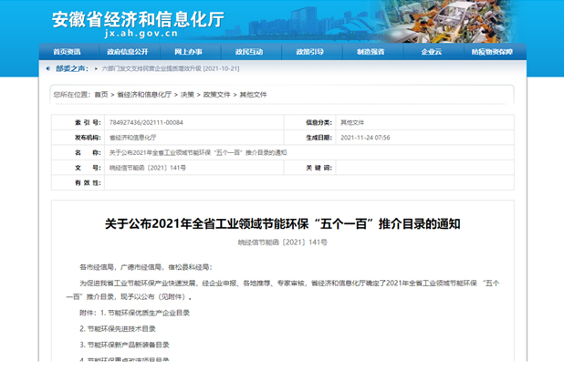Navigate to 政策文件 breadcrumb link

216,94
